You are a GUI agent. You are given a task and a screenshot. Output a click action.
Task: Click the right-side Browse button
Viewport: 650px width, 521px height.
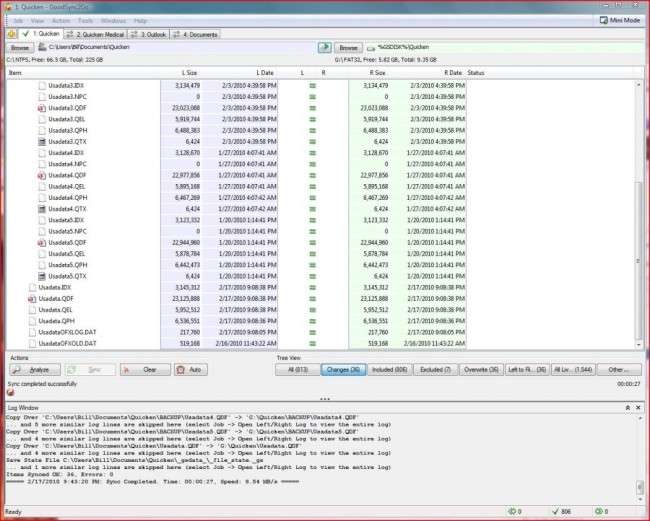[348, 47]
